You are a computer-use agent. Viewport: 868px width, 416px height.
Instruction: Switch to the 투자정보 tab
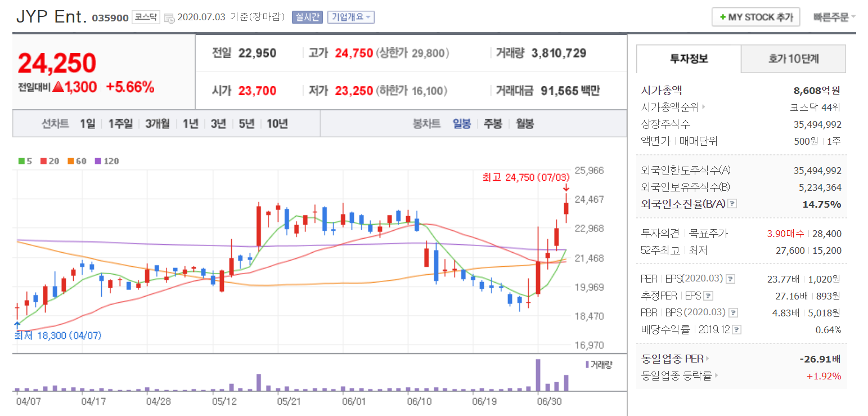[689, 59]
